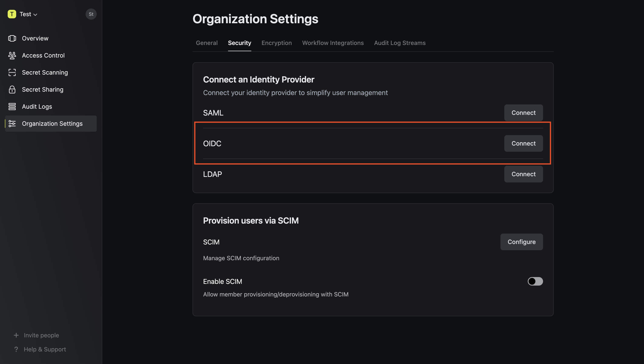The image size is (644, 364).
Task: Go to Workflow Integrations tab
Action: [333, 43]
